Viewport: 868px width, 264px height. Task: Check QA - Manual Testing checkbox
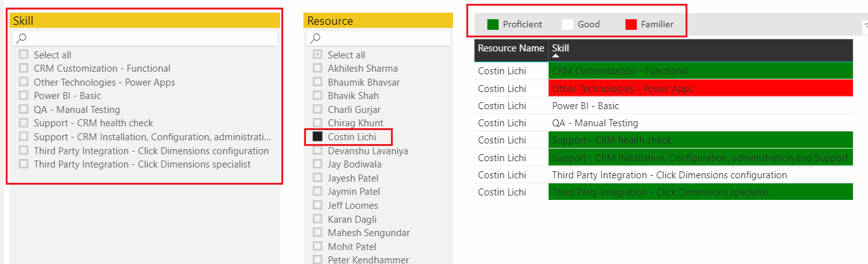point(23,109)
